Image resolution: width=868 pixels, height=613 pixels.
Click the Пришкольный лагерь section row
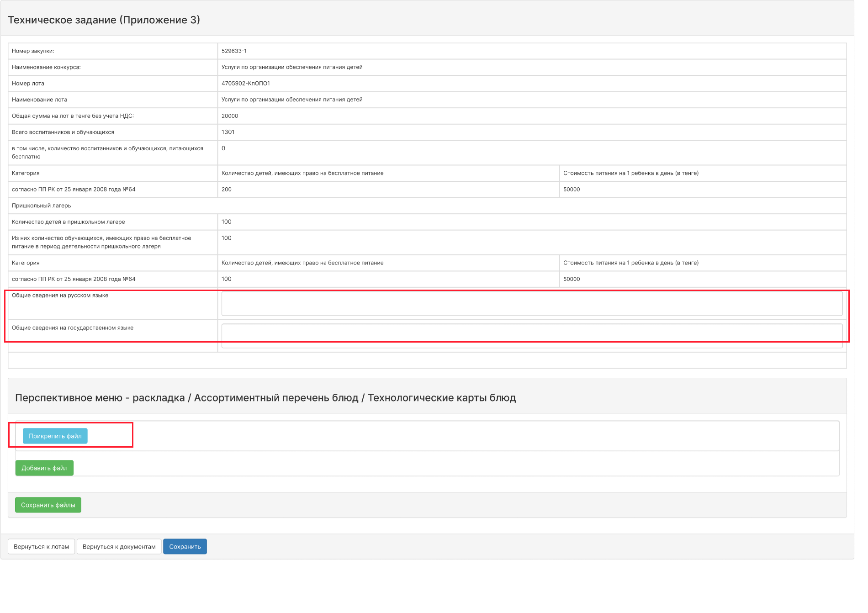(x=427, y=206)
